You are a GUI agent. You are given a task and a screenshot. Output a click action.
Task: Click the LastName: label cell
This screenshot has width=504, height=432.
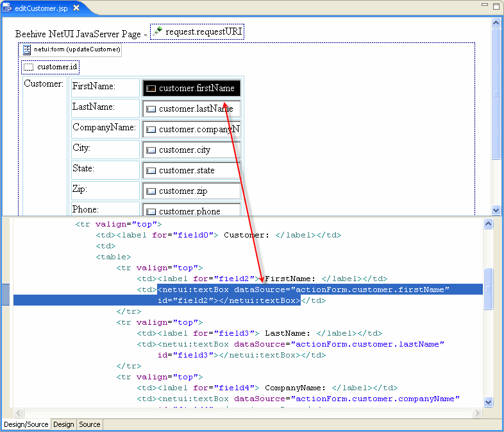coord(105,108)
